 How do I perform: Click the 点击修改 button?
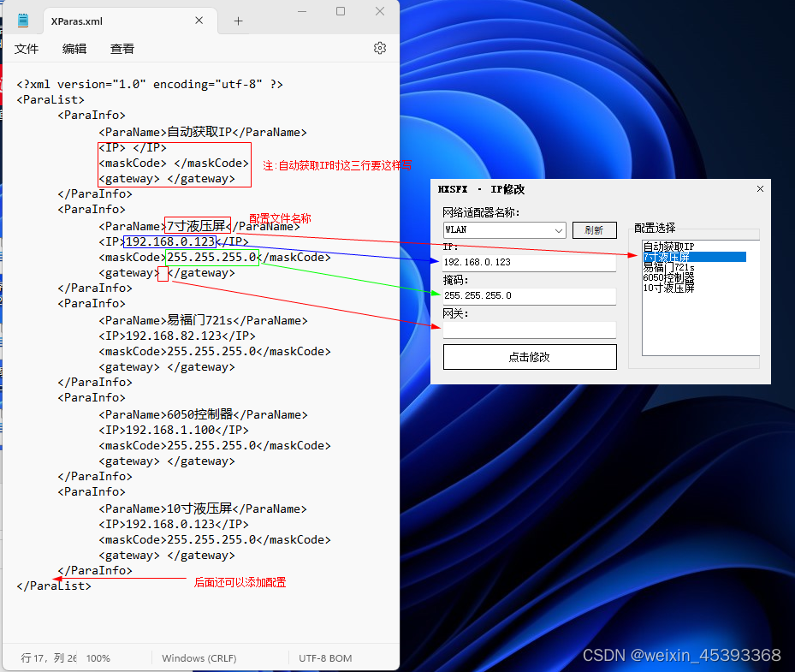(x=530, y=357)
